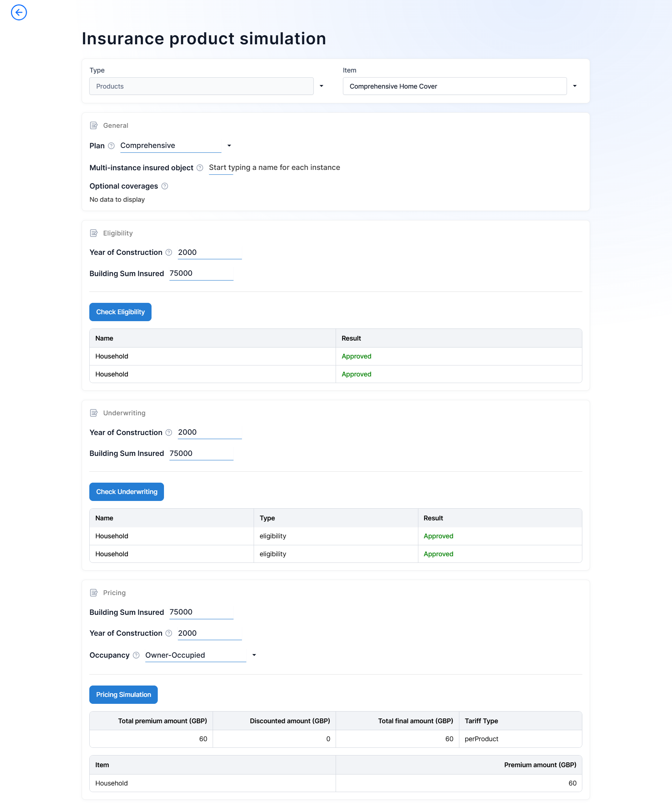672x806 pixels.
Task: Click the Underwriting section edit icon
Action: [x=94, y=413]
